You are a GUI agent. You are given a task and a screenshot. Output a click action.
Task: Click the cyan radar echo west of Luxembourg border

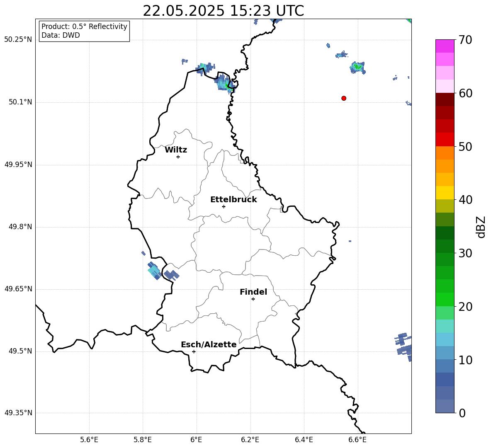154,271
